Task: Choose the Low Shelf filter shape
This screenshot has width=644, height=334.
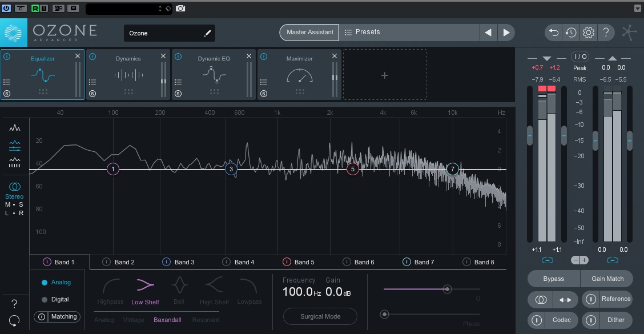Action: [145, 291]
